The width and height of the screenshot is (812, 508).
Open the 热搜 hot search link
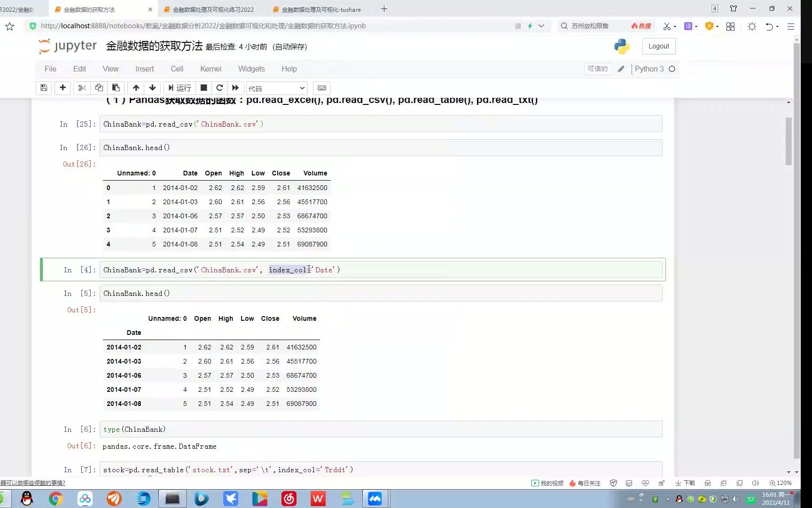click(641, 26)
